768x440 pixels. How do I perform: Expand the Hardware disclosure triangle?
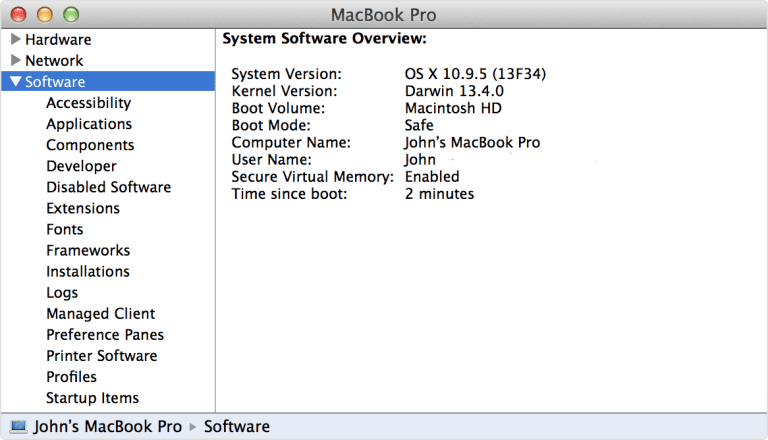[16, 39]
